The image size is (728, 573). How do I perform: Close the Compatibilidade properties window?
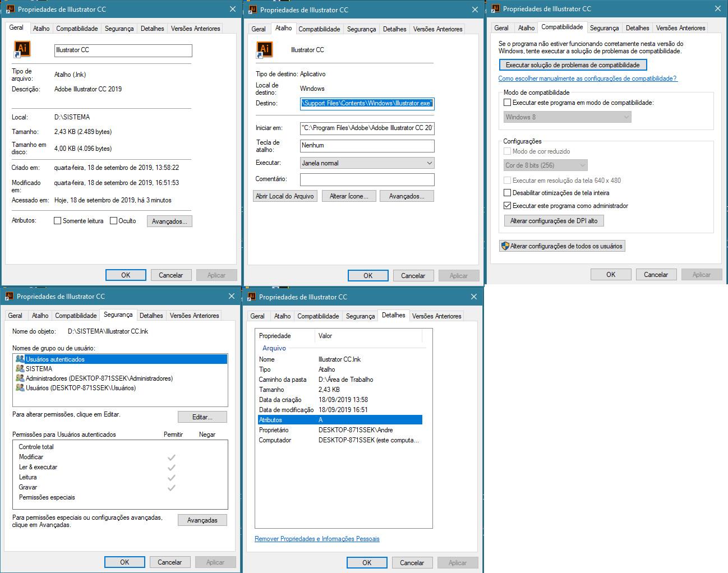coord(718,8)
